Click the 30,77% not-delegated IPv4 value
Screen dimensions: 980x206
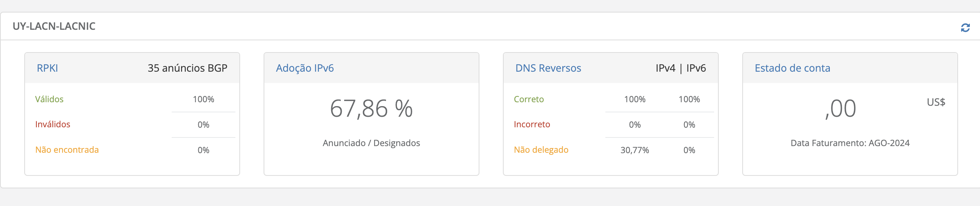coord(634,150)
